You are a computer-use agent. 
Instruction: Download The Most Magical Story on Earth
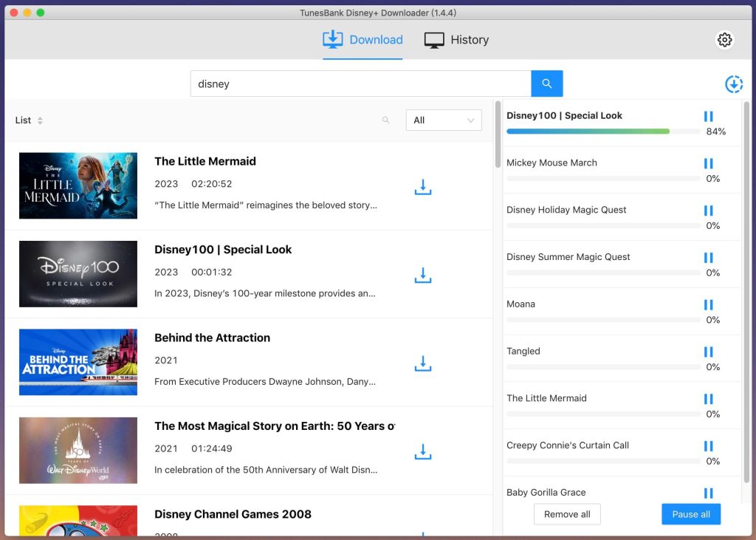[x=422, y=451]
